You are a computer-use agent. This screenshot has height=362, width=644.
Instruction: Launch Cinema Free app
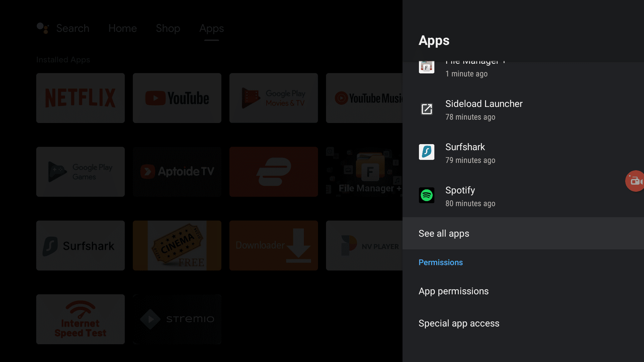177,245
